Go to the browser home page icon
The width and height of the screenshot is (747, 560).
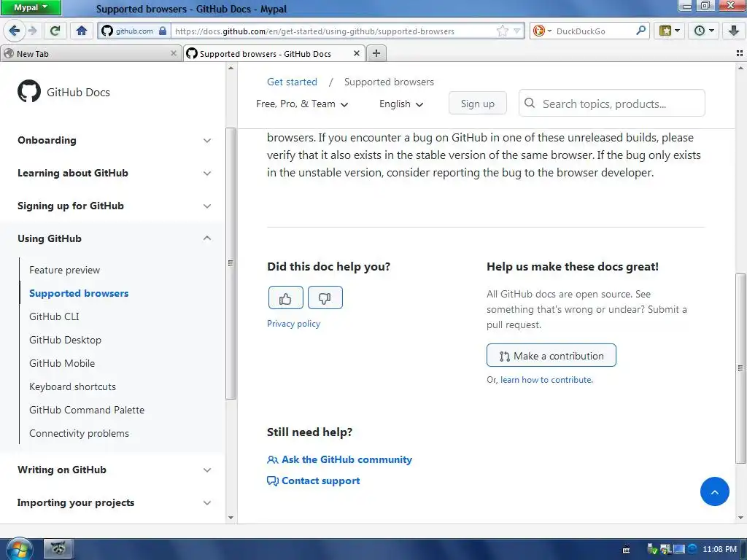(82, 31)
